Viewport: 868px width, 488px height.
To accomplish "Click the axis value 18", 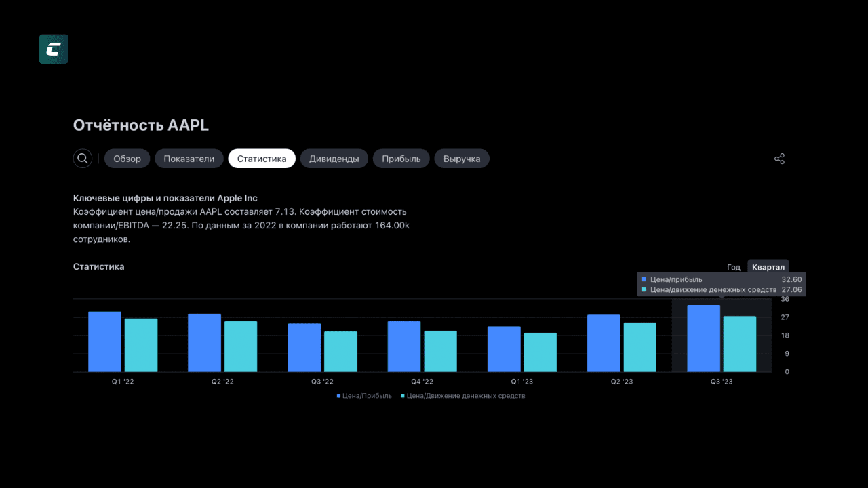I will click(785, 335).
